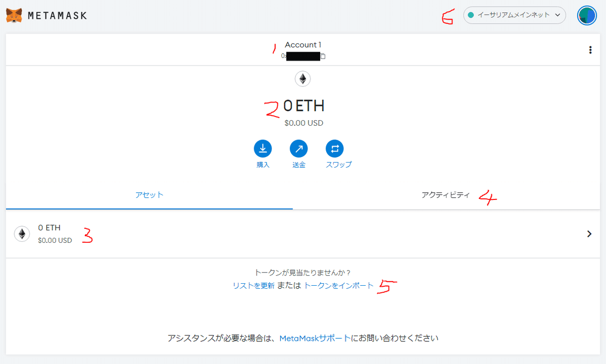Click the MetaMask fox logo

pos(14,15)
